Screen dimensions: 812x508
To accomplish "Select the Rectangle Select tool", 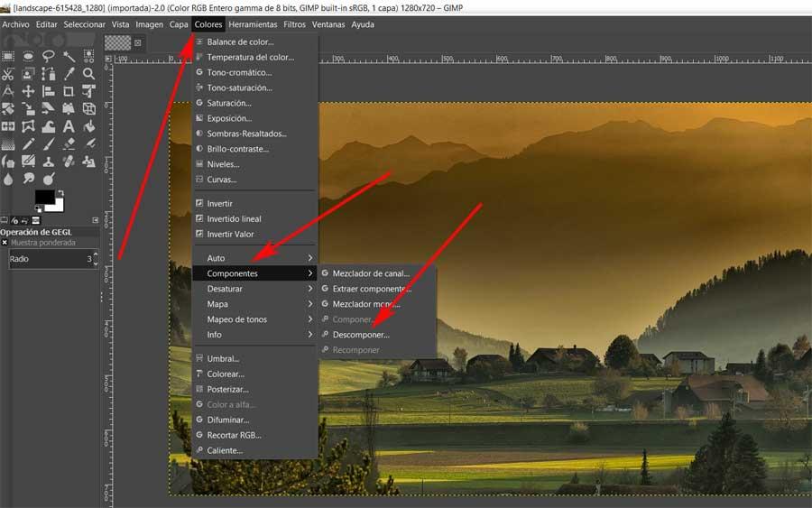I will 8,56.
